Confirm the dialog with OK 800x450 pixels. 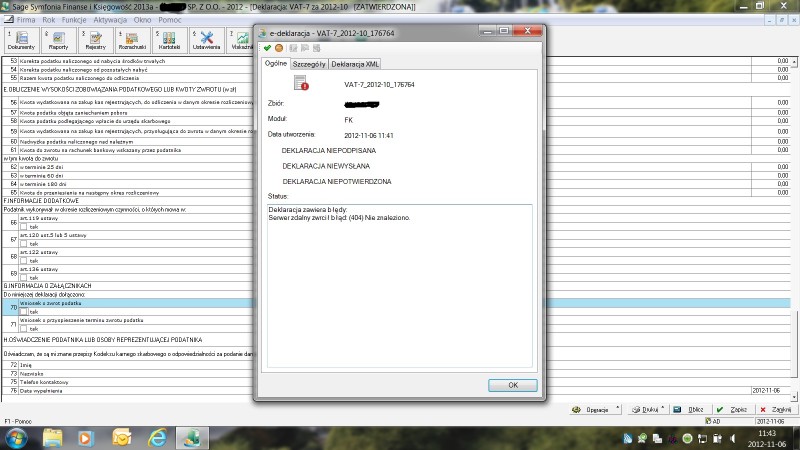pos(513,385)
